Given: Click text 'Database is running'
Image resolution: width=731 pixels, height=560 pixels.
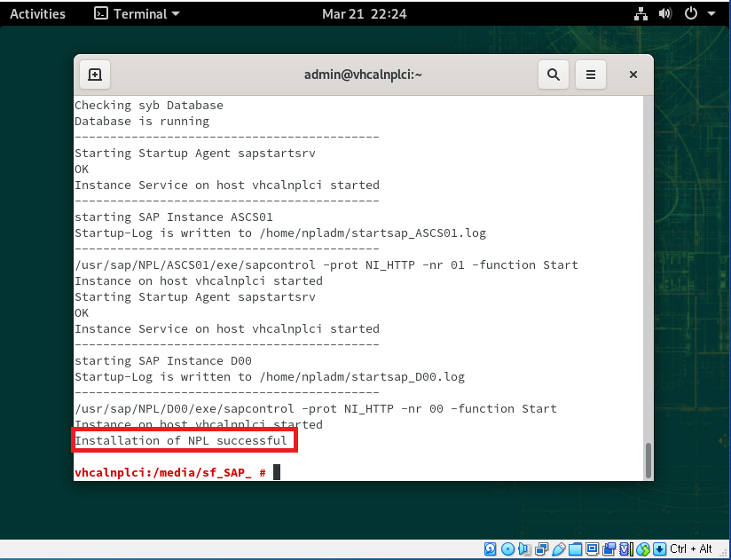Looking at the screenshot, I should pyautogui.click(x=142, y=122).
